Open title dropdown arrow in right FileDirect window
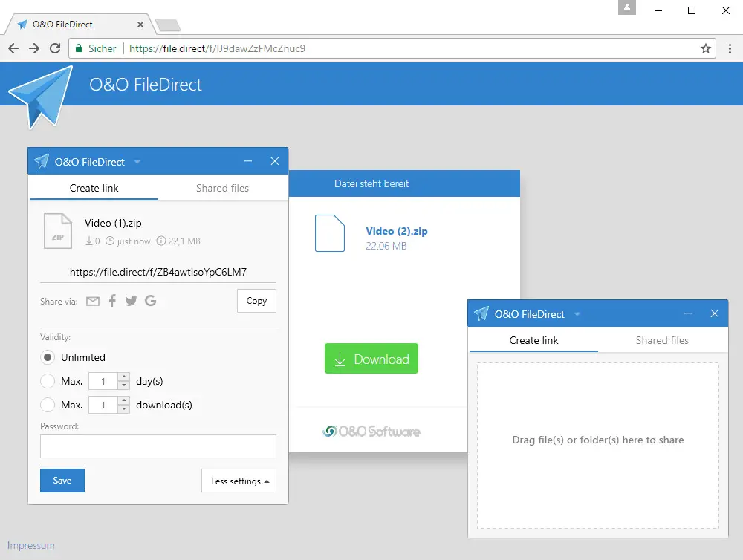This screenshot has height=560, width=743. [577, 314]
